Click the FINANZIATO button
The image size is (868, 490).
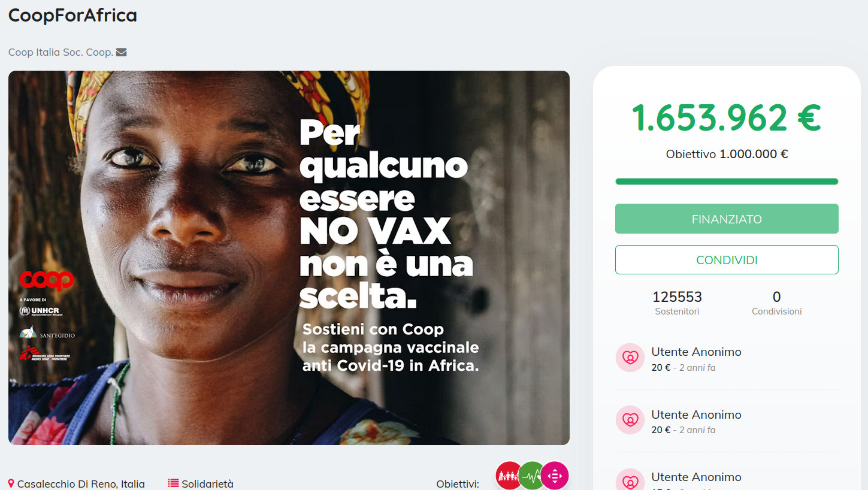click(727, 219)
